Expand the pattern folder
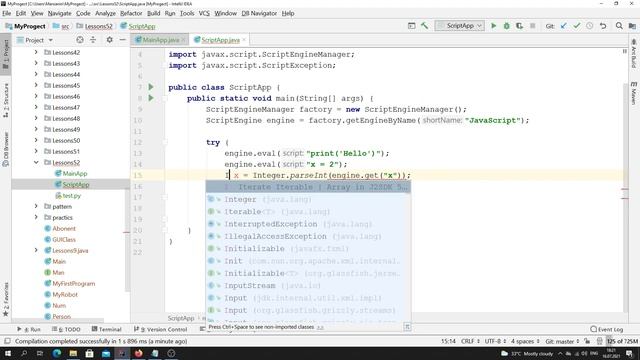The image size is (640, 360). [x=36, y=207]
